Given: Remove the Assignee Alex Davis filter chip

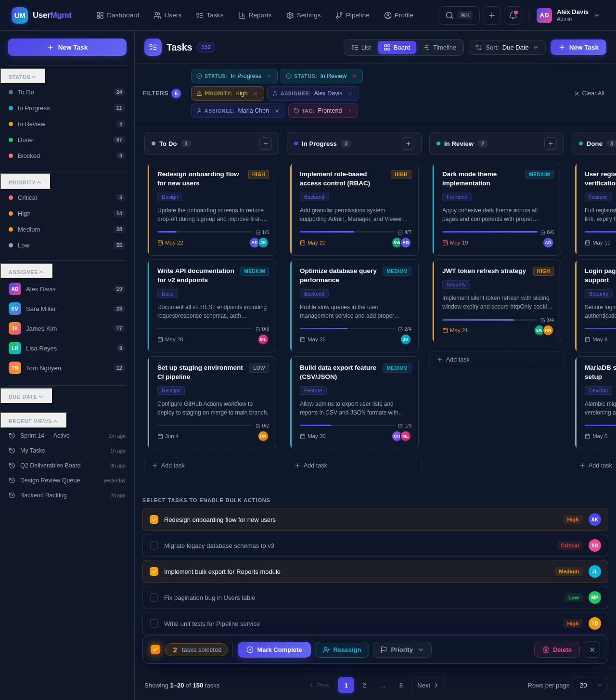Looking at the screenshot, I should point(350,93).
